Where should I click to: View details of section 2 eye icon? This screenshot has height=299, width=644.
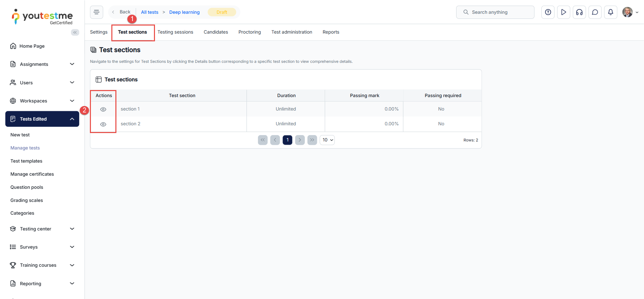103,124
